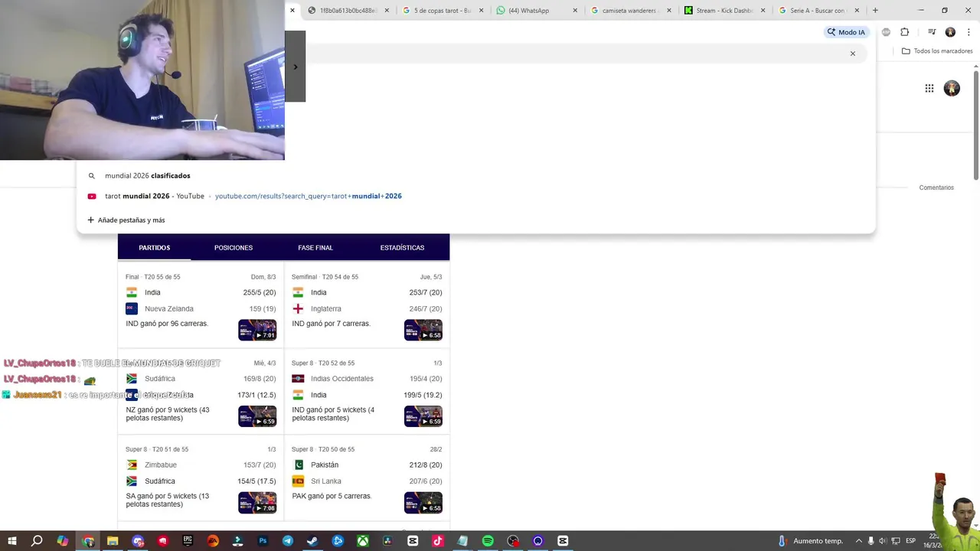Play Zimbabue vs Sudáfrica highlights video

click(x=257, y=503)
